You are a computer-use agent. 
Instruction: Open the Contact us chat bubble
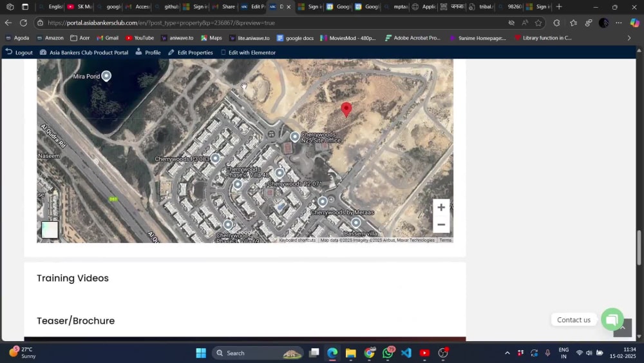coord(612,319)
